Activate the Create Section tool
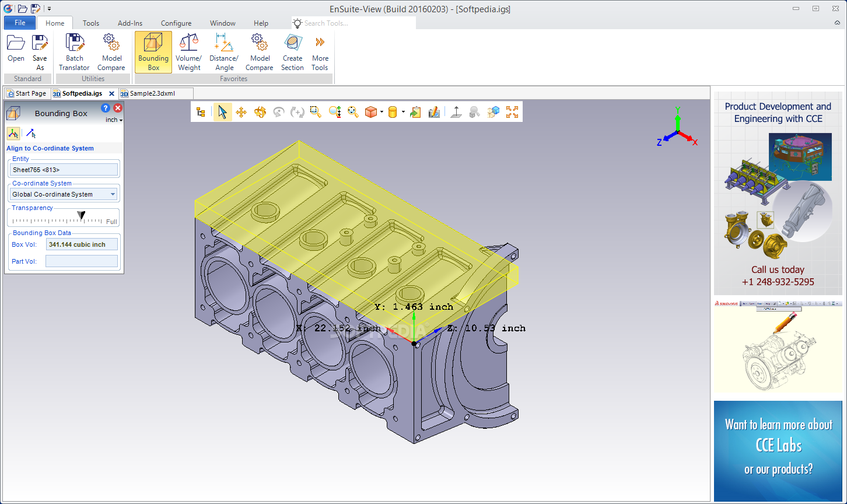Image resolution: width=847 pixels, height=504 pixels. (292, 52)
